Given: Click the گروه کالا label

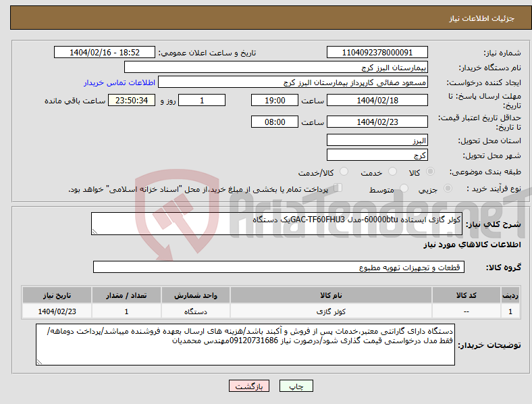Looking at the screenshot, I should [504, 268].
